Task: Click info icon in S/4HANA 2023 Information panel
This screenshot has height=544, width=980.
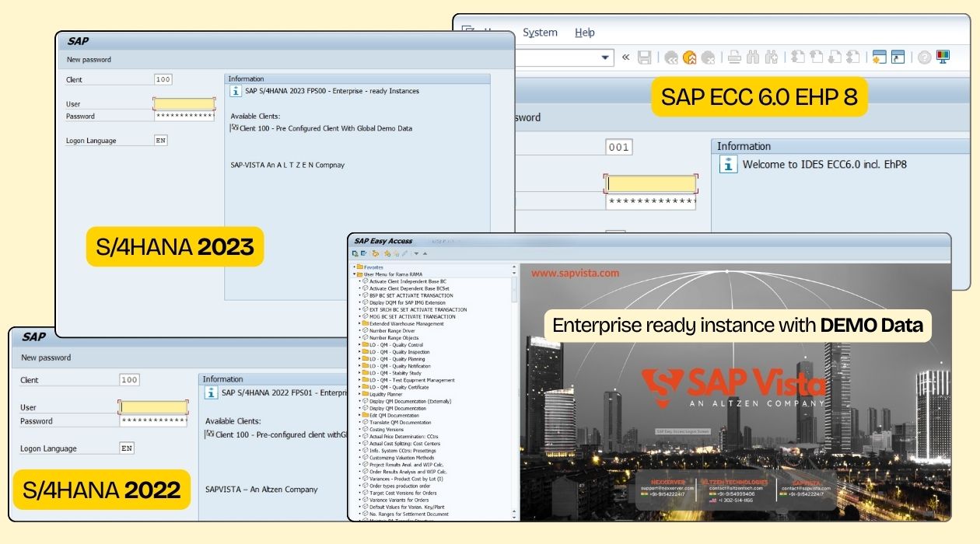Action: click(236, 92)
